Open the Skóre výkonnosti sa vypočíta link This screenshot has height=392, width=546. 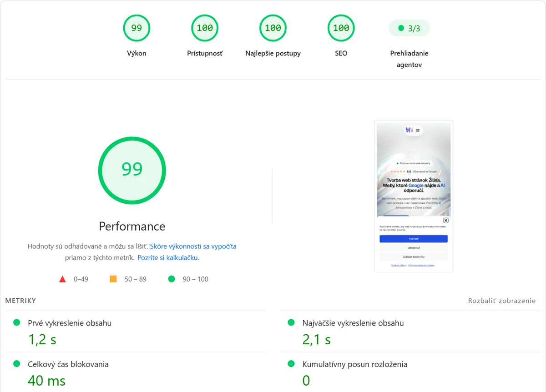pos(193,246)
